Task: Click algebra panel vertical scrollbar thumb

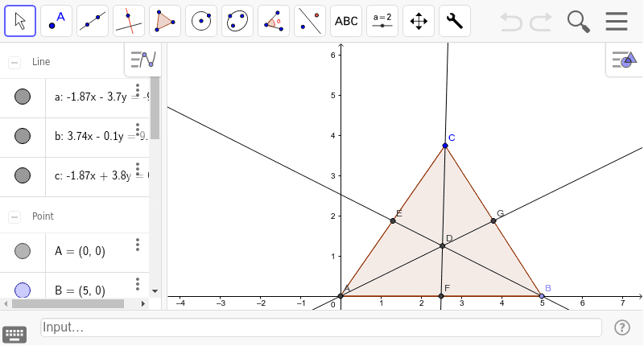Action: (155, 108)
